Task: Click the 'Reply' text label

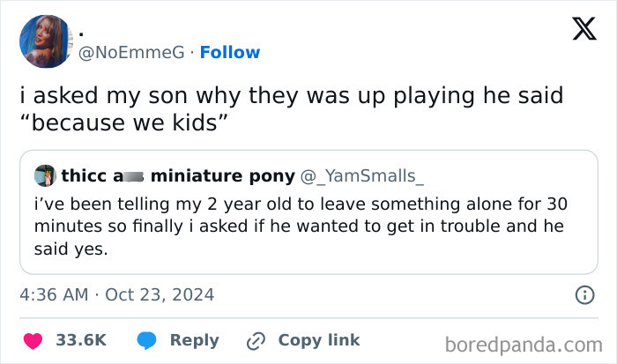Action: tap(194, 340)
